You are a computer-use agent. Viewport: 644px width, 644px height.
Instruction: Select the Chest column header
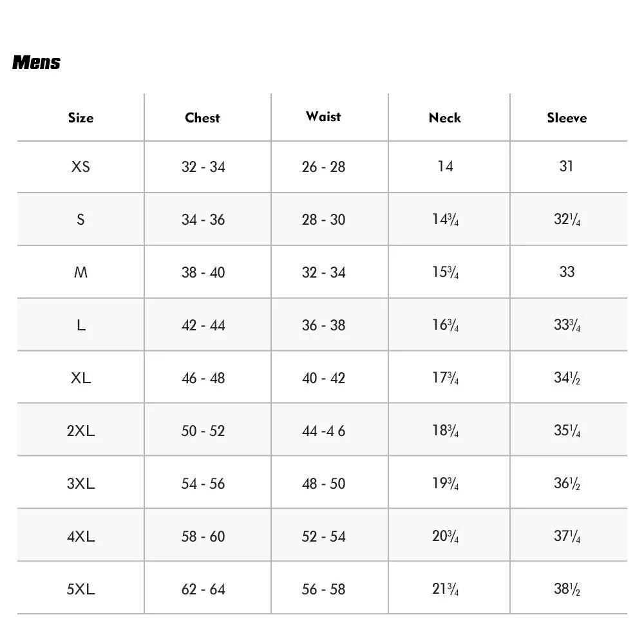[202, 118]
